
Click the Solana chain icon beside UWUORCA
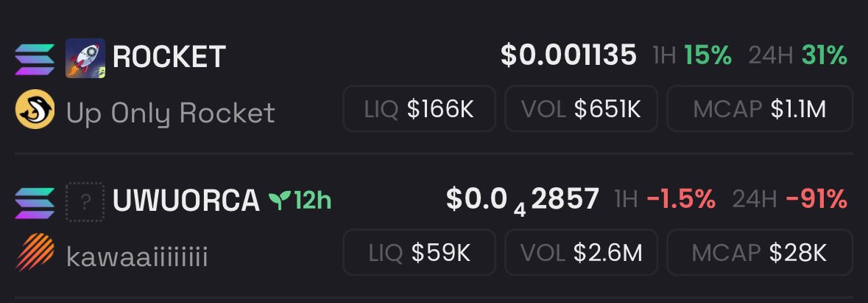click(x=35, y=203)
